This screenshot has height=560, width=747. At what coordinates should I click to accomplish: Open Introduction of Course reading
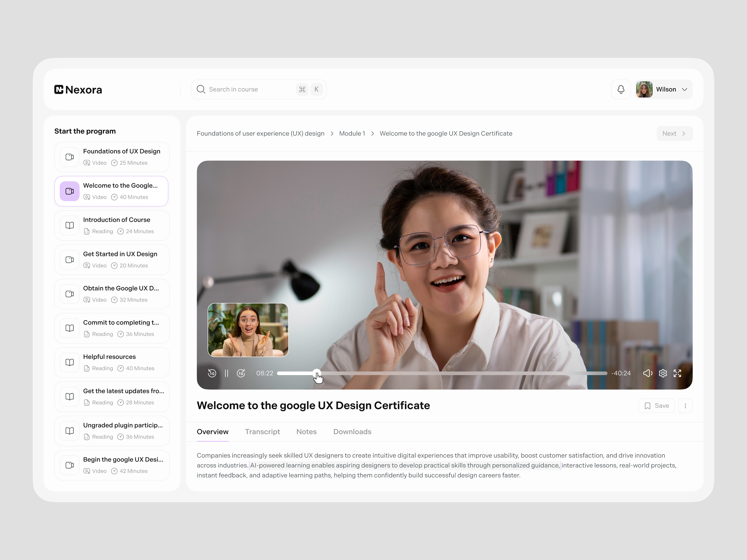(112, 226)
